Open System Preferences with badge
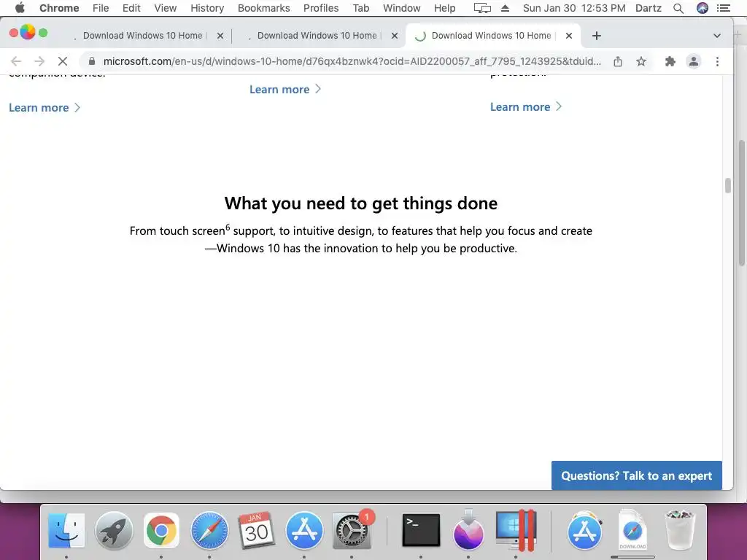747x560 pixels. point(352,530)
